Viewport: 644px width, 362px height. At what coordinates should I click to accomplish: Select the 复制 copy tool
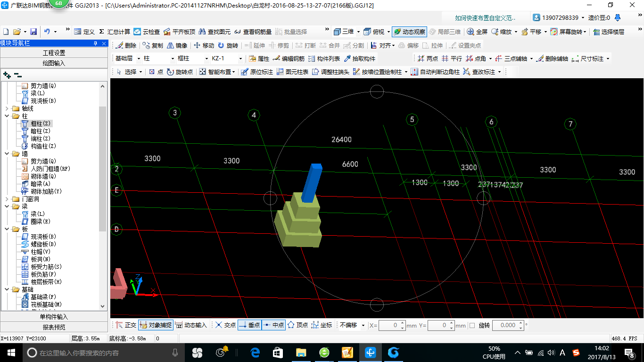(x=153, y=46)
